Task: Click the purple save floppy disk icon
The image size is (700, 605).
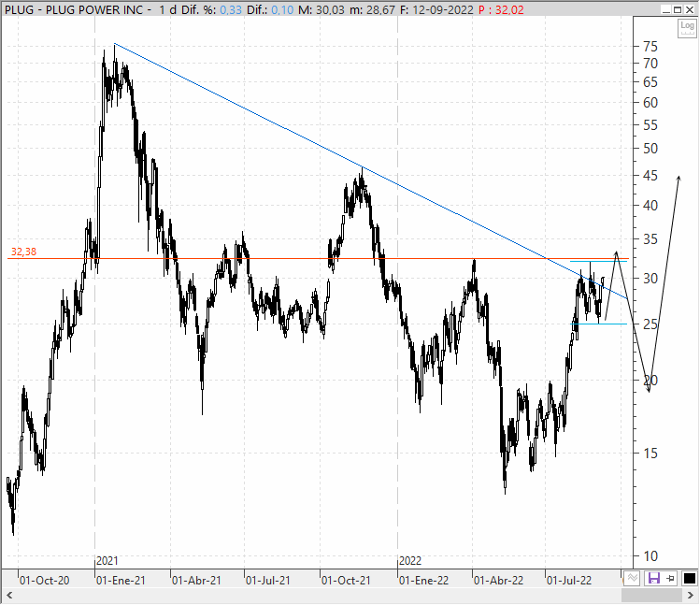Action: (654, 579)
